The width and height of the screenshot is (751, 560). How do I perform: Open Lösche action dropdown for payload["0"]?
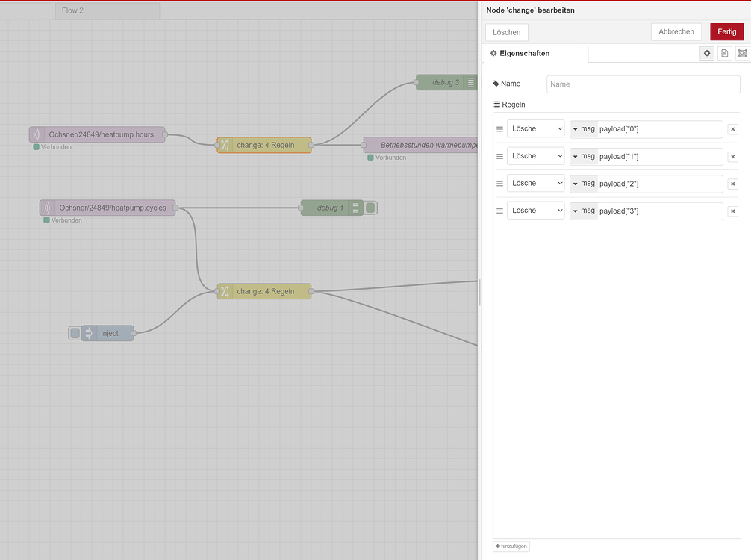536,129
